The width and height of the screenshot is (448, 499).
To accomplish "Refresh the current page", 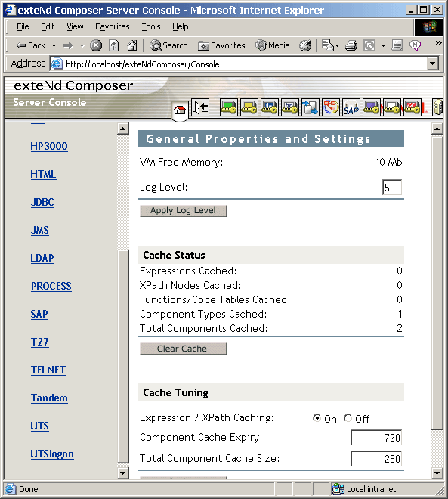I will [114, 46].
